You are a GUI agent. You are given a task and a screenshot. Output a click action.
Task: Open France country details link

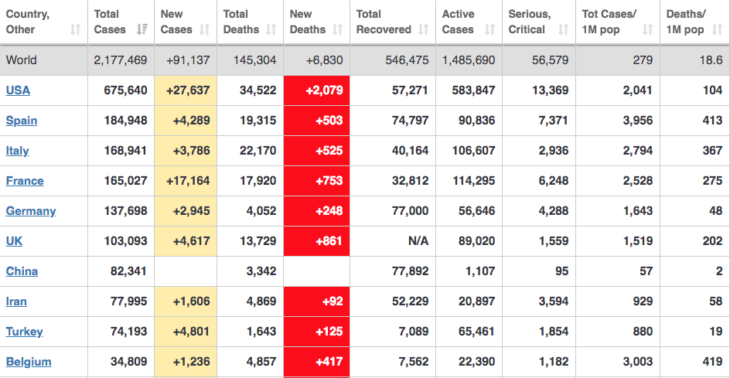tap(25, 181)
